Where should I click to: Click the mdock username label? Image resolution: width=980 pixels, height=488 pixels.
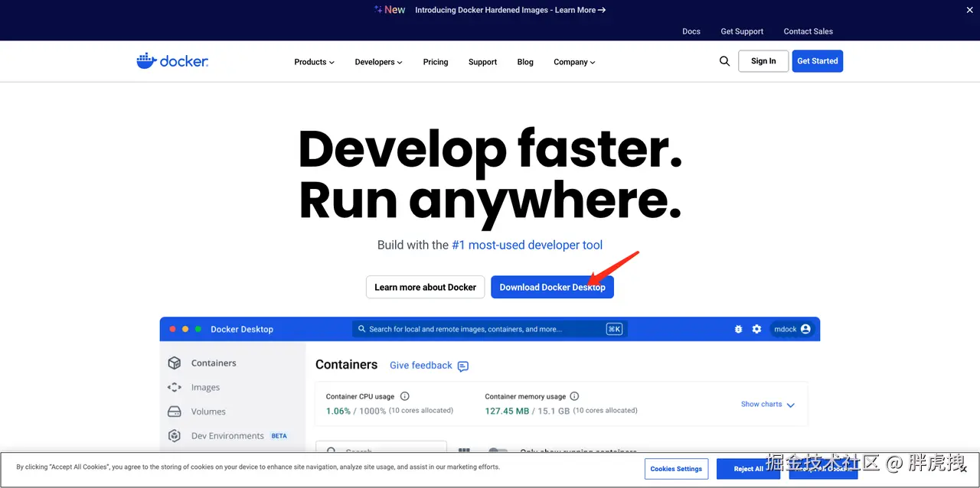[x=786, y=329]
